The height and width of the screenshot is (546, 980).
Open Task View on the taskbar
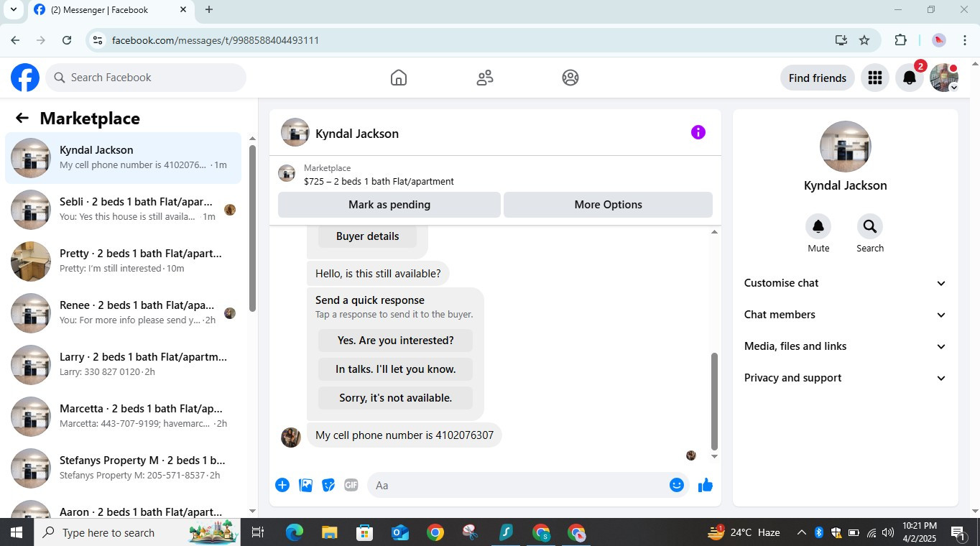pos(258,532)
